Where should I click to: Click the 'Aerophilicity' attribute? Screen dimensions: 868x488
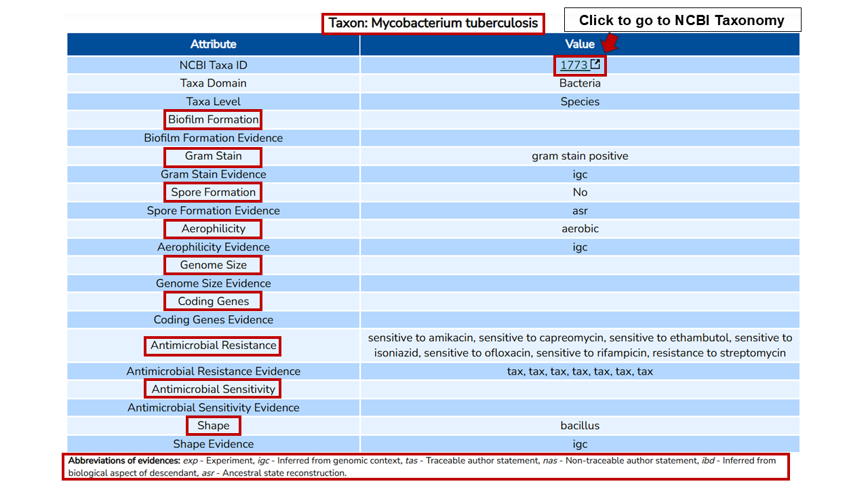point(214,228)
